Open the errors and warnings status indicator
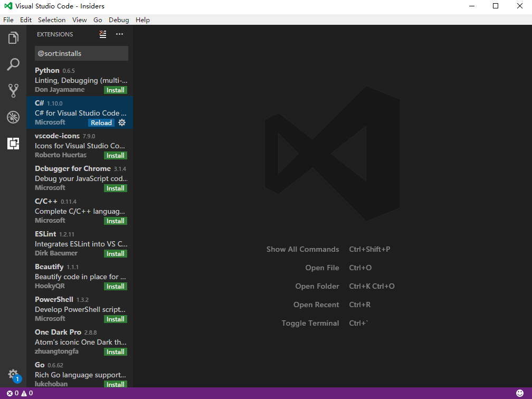This screenshot has height=399, width=532. pyautogui.click(x=20, y=393)
